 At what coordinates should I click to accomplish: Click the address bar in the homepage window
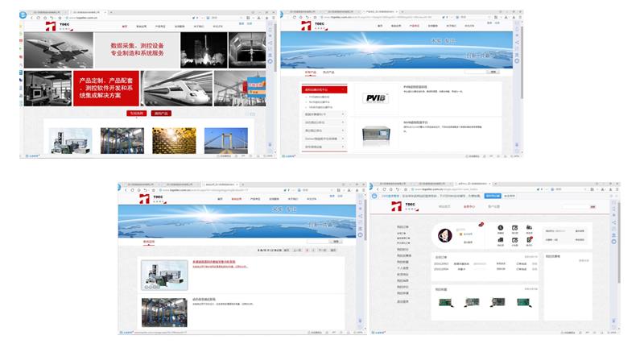(127, 18)
